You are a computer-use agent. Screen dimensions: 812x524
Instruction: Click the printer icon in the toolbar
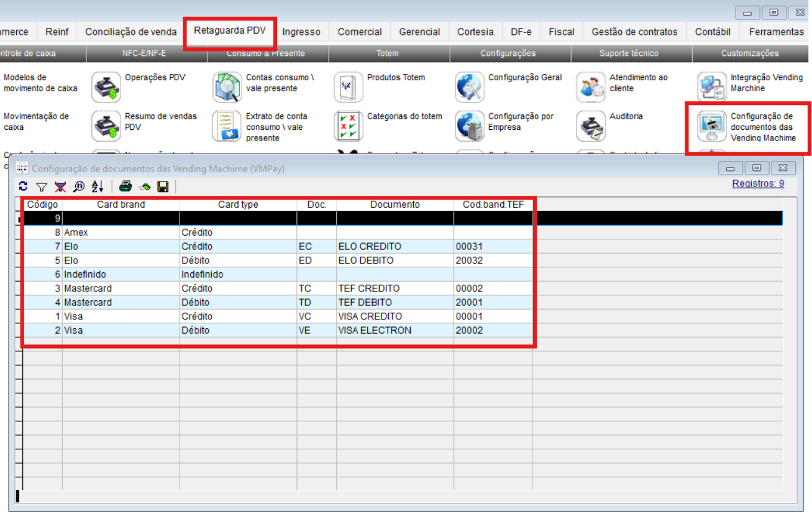(125, 186)
